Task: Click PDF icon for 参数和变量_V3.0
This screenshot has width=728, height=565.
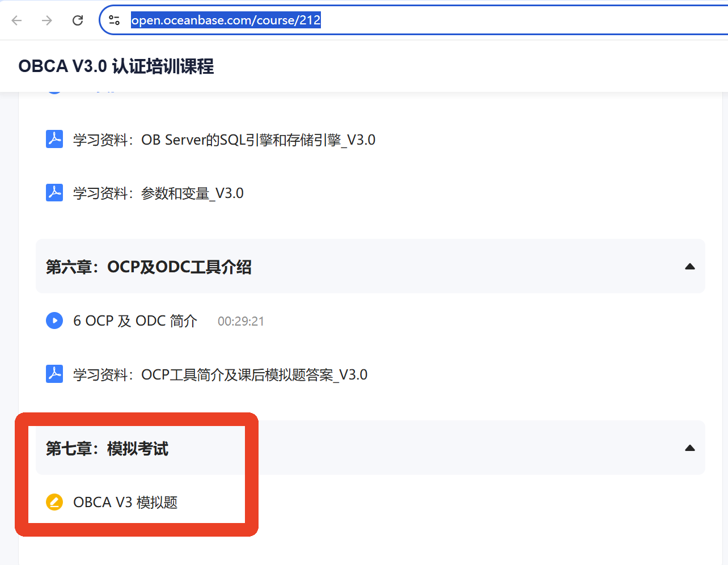Action: click(x=54, y=192)
